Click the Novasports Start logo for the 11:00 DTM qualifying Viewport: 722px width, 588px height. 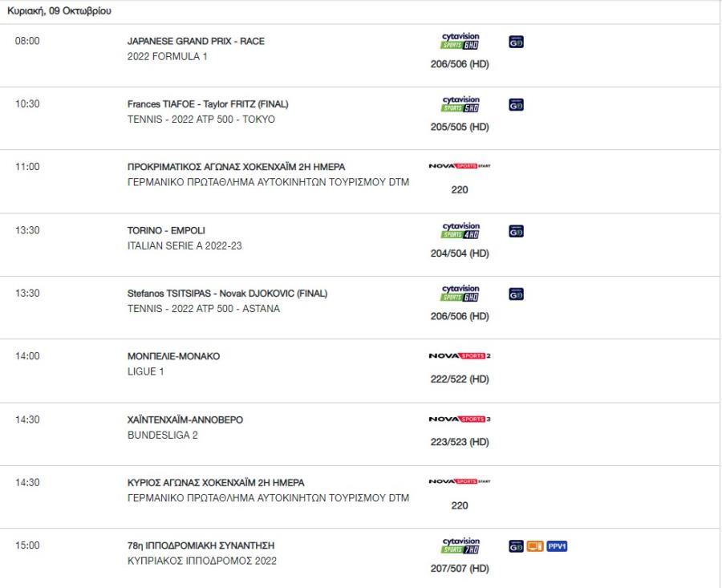click(460, 166)
